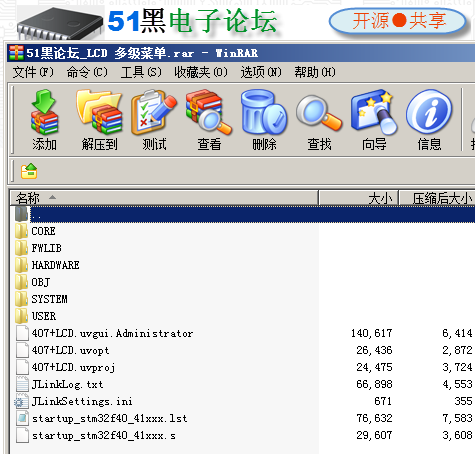Open the Tools (工具) menu
This screenshot has height=454, width=475.
(141, 72)
